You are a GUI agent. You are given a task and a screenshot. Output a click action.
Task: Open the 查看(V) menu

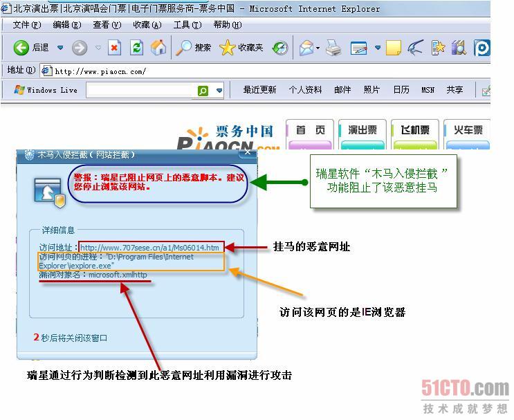[107, 25]
